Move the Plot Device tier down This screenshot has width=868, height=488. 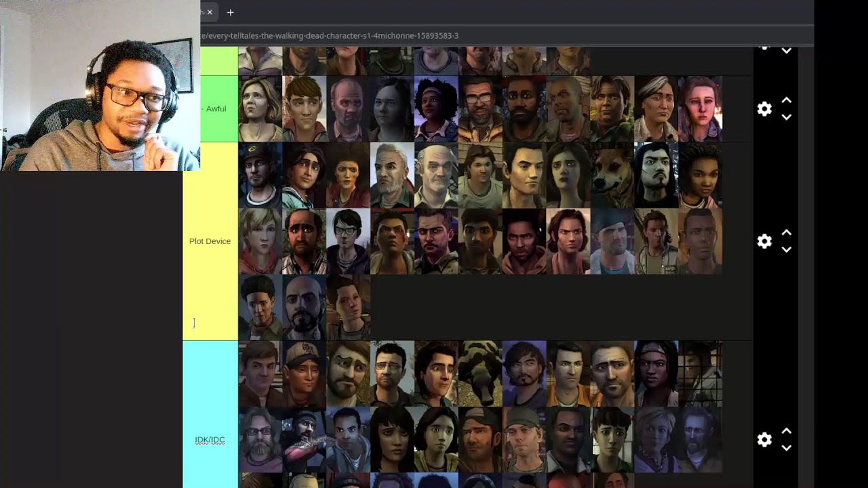coord(787,249)
